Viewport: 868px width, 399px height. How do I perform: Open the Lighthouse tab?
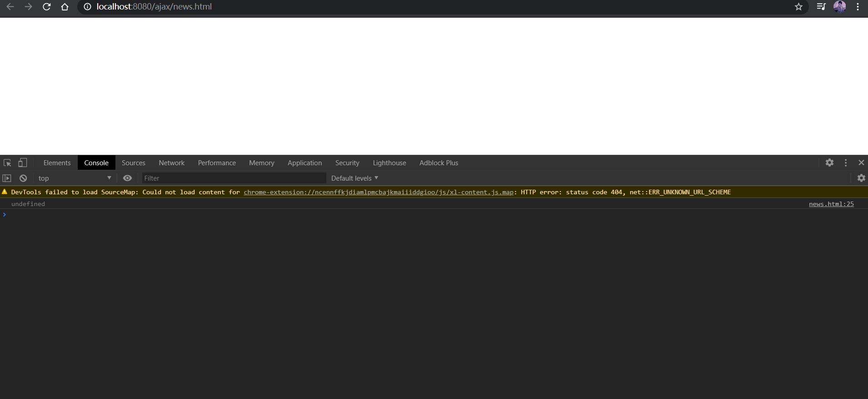coord(389,163)
